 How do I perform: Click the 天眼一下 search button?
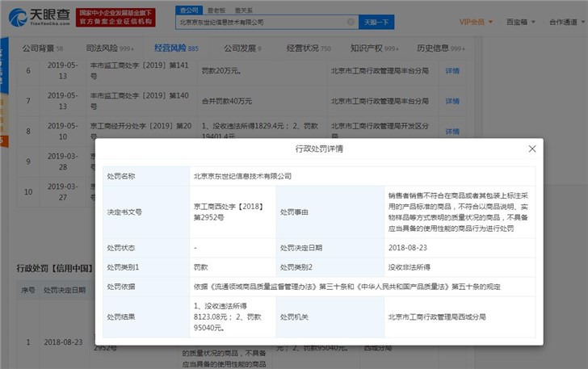[376, 22]
